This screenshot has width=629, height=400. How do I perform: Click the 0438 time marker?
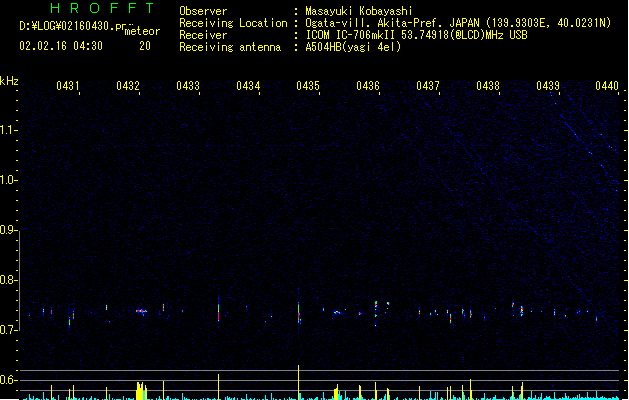coord(488,86)
